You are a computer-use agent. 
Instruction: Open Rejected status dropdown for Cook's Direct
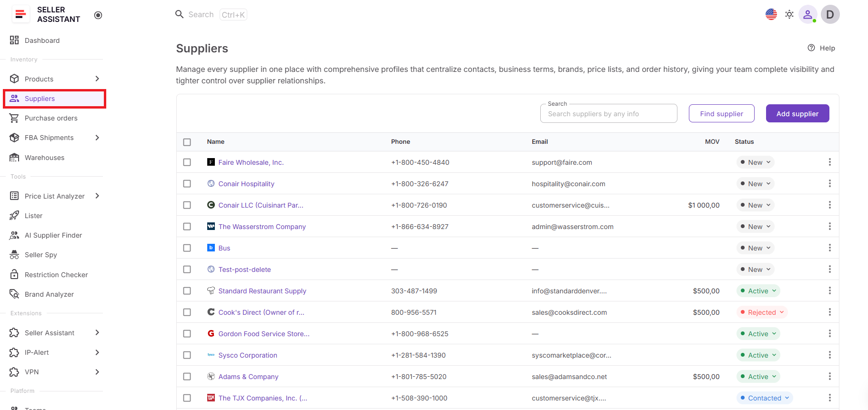coord(762,312)
